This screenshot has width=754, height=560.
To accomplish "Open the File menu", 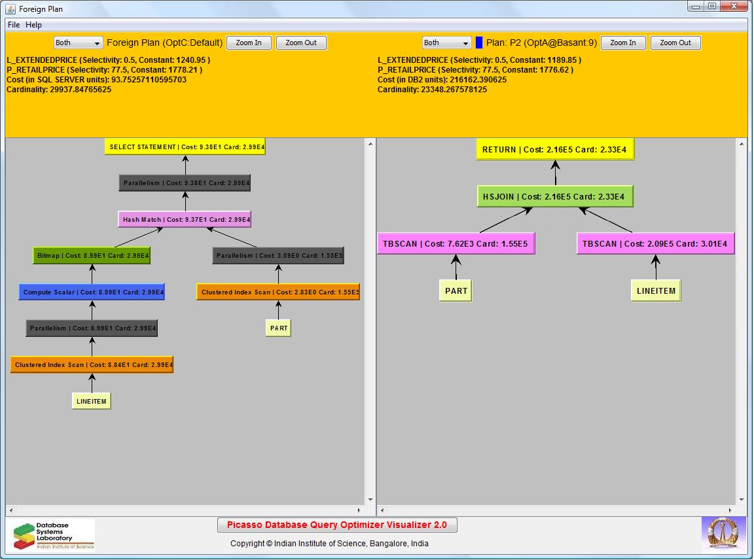I will coord(13,25).
